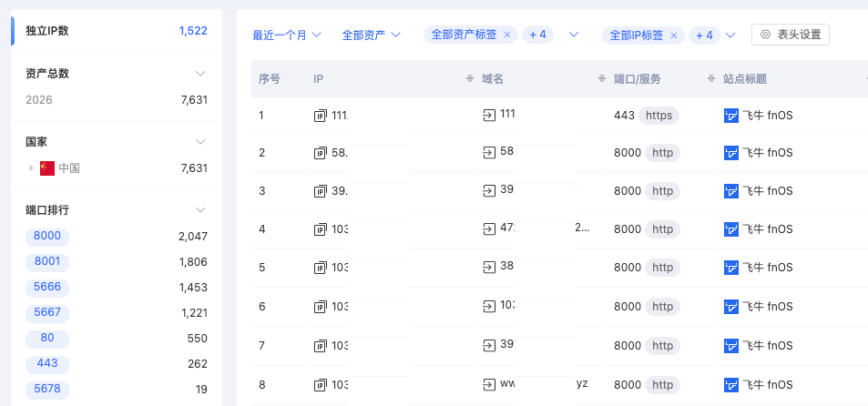Remove the 全部IP标签 filter tag
Screen dimensions: 868x406
674,35
